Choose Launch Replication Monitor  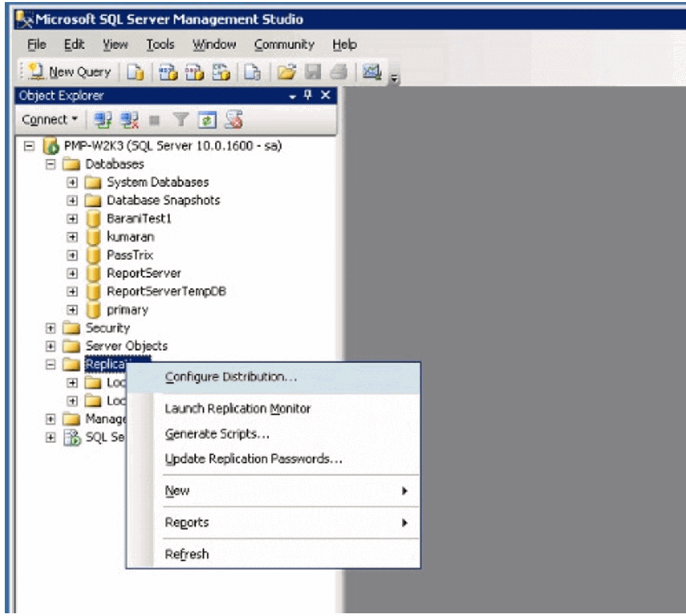point(274,409)
